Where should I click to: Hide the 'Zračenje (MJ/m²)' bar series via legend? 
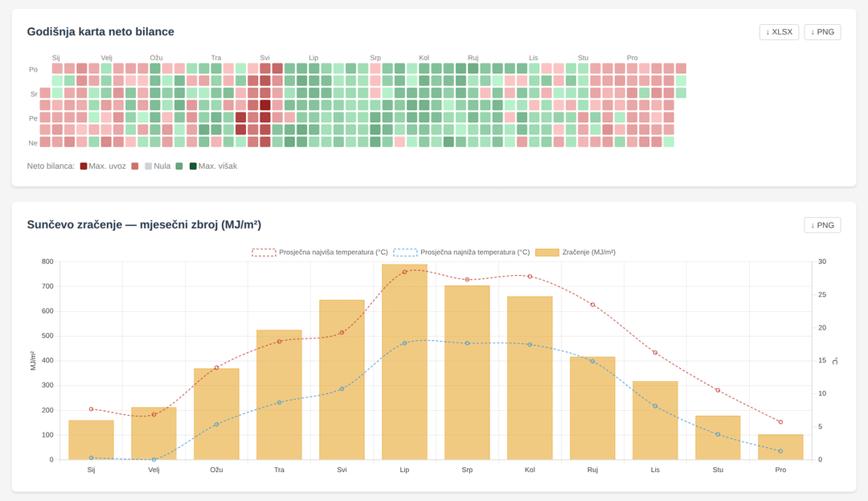click(x=575, y=252)
